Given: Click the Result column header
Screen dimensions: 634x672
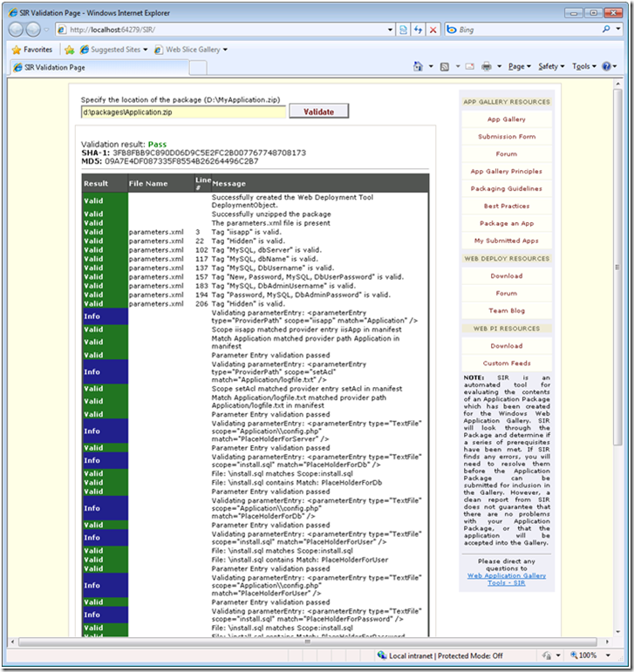Looking at the screenshot, I should click(105, 183).
